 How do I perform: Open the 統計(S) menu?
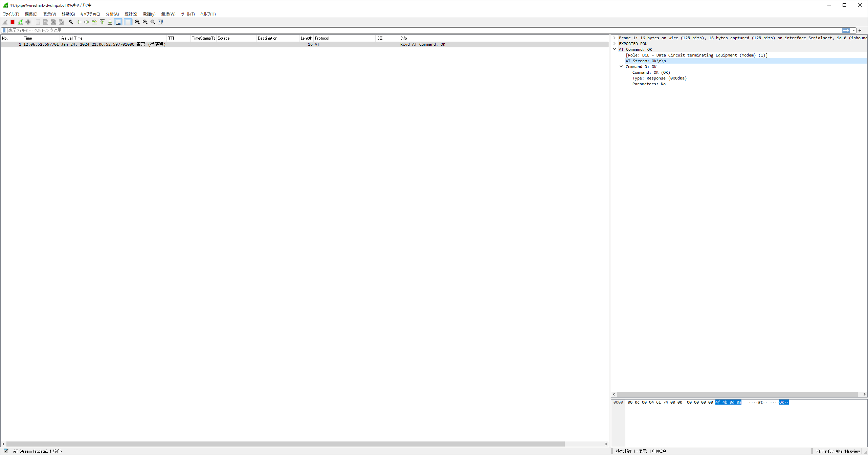[x=131, y=14]
